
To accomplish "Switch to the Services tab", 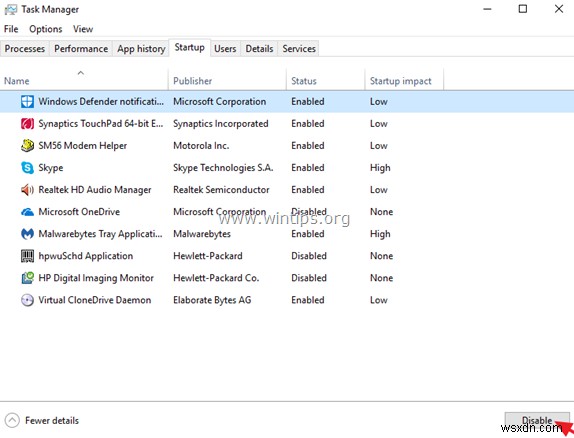I will click(x=299, y=49).
